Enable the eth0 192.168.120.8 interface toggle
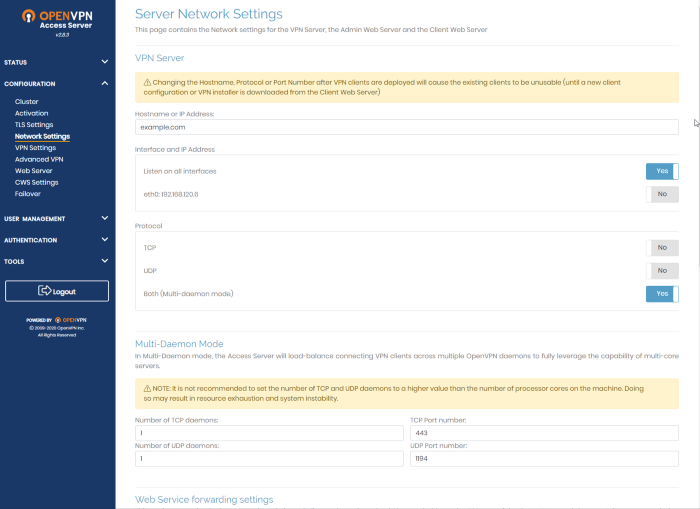This screenshot has width=700, height=509. pos(664,194)
